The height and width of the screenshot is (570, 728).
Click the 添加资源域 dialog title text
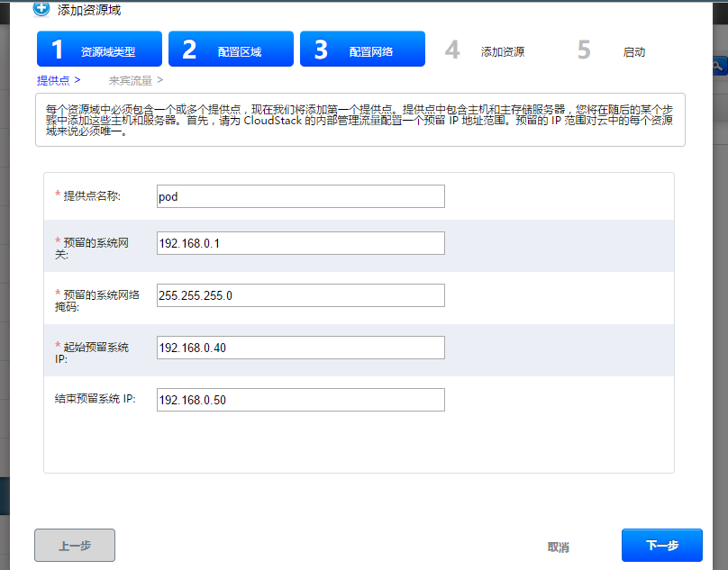click(x=89, y=11)
